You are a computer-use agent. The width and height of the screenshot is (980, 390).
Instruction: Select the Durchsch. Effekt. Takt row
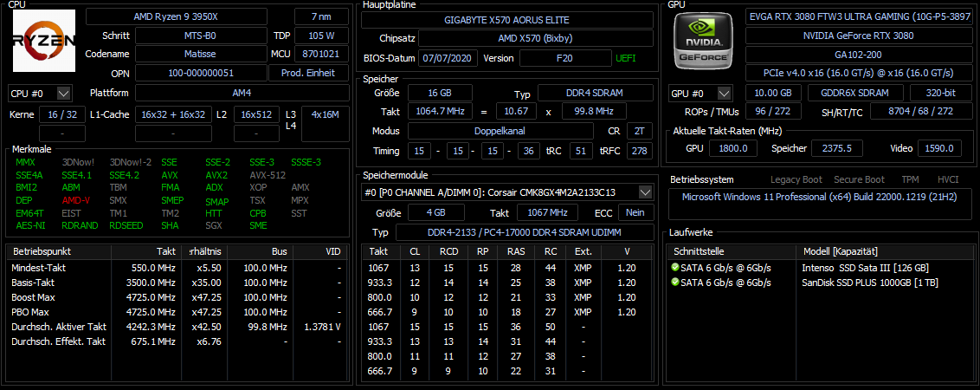(177, 341)
